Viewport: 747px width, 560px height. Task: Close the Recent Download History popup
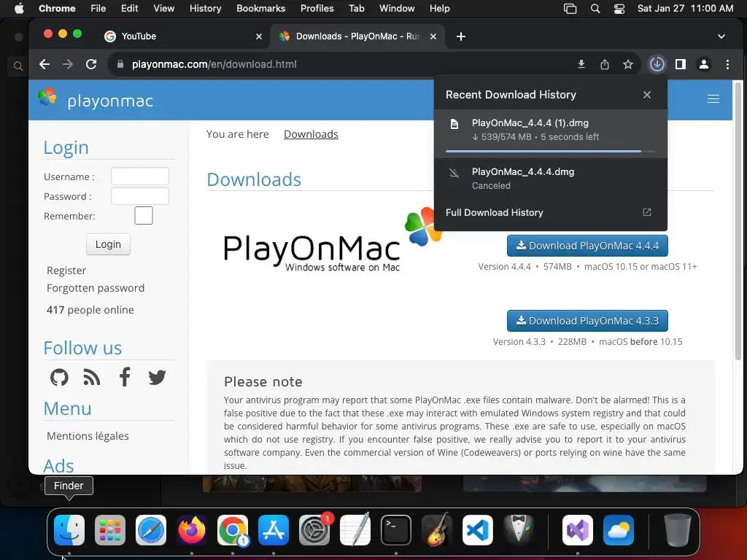coord(646,95)
